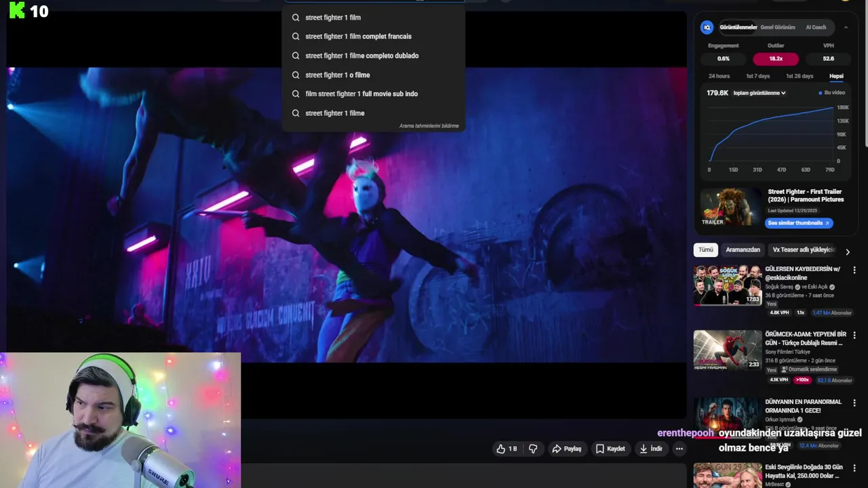Open 'Street Fighter - First Trailer (2026)' title

[x=806, y=196]
